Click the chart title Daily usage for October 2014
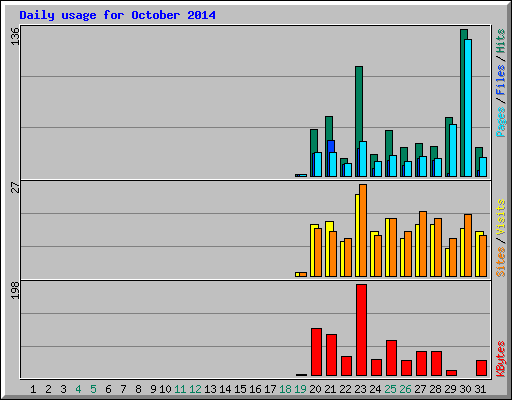 point(117,15)
